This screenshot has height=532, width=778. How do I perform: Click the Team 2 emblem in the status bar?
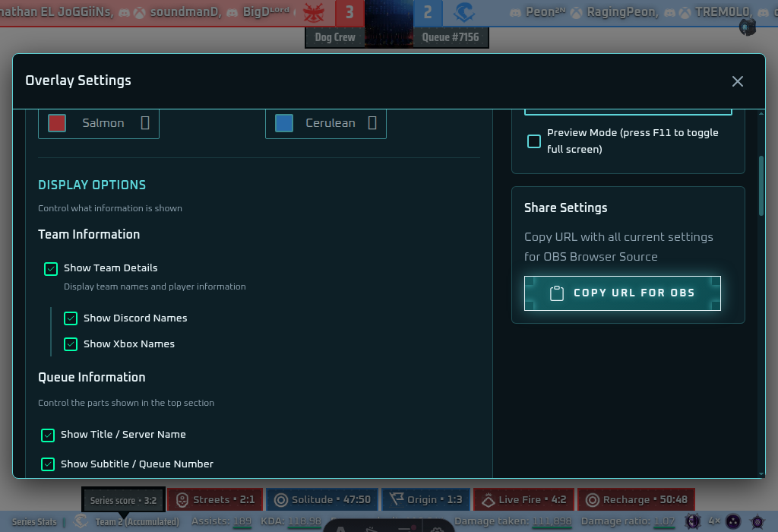[81, 522]
